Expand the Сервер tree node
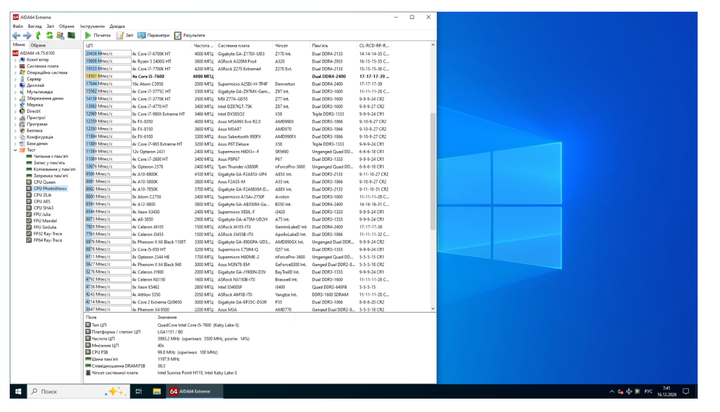Image resolution: width=720 pixels, height=412 pixels. point(15,79)
